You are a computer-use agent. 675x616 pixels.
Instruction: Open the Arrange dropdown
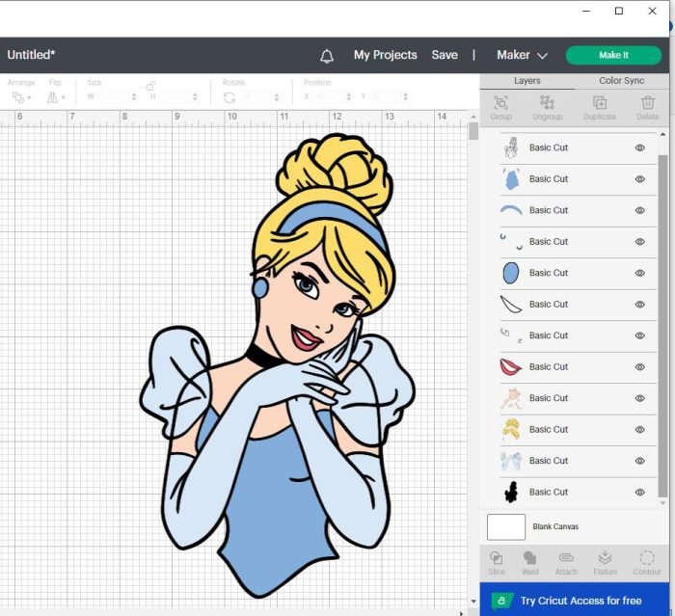pyautogui.click(x=21, y=97)
